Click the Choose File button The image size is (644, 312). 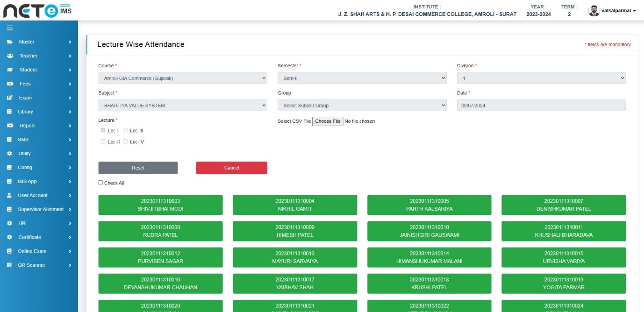tap(328, 121)
